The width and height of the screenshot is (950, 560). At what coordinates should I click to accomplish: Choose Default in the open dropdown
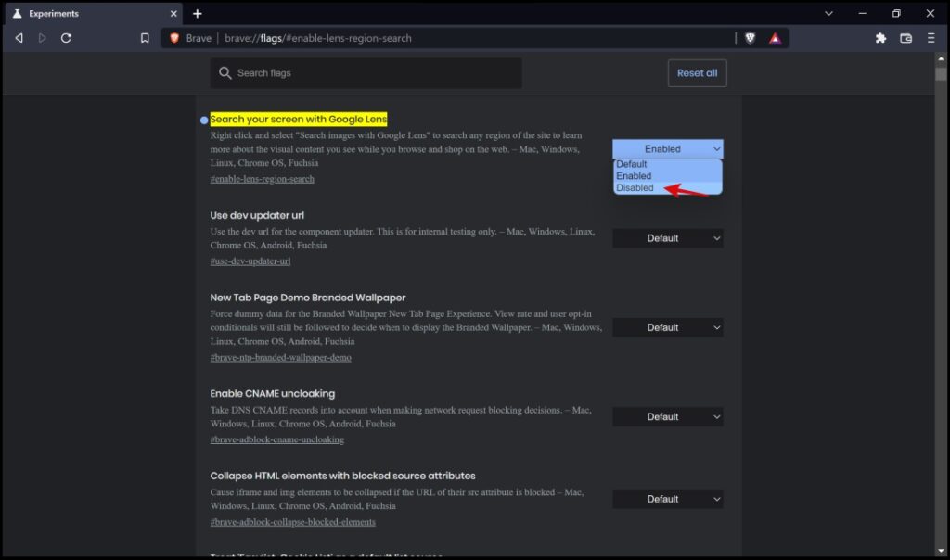tap(668, 164)
